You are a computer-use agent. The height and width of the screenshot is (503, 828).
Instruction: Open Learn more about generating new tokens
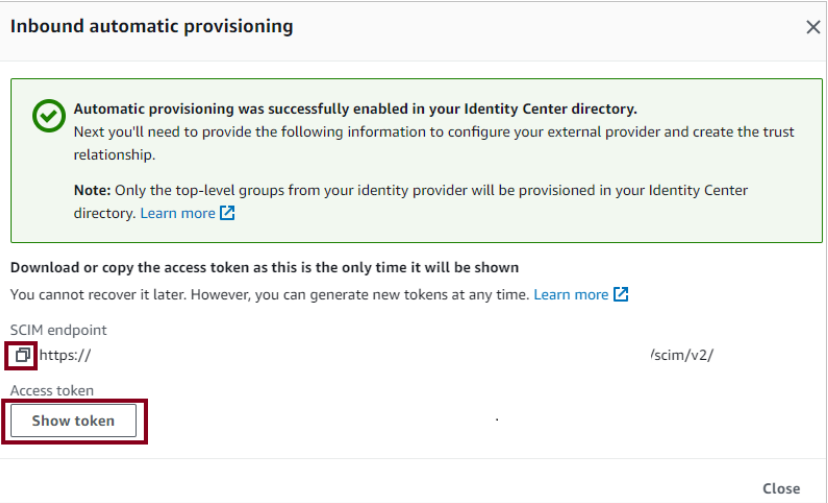pyautogui.click(x=571, y=295)
